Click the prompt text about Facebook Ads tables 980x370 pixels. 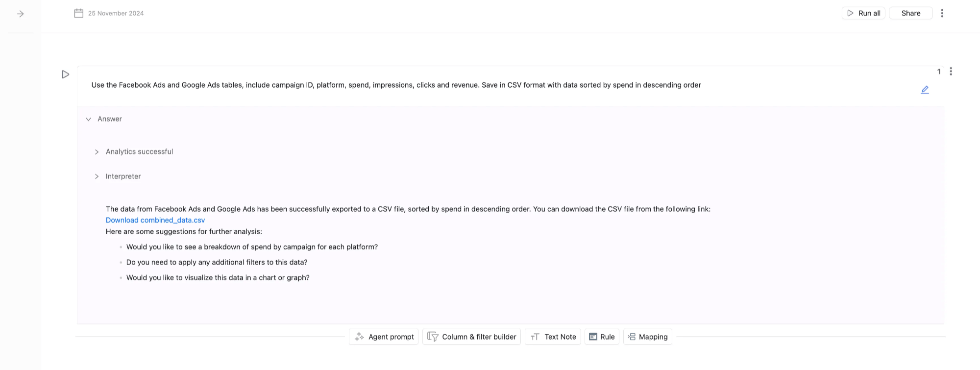(x=396, y=85)
